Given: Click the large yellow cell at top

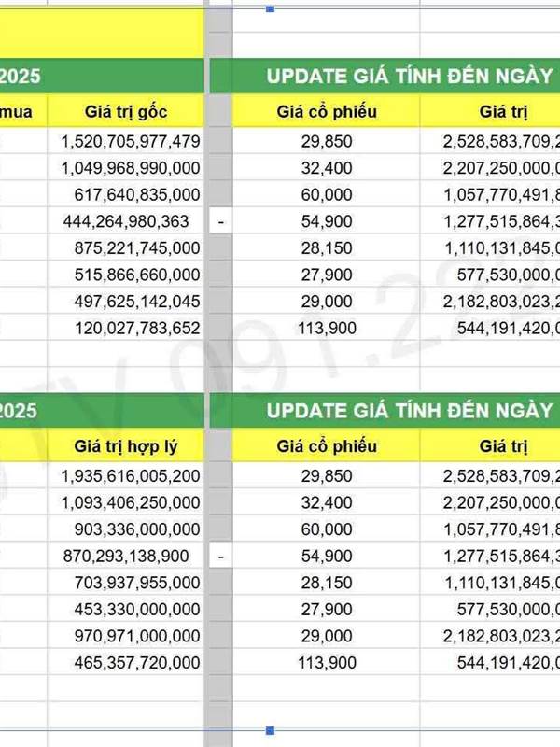Looking at the screenshot, I should [101, 28].
